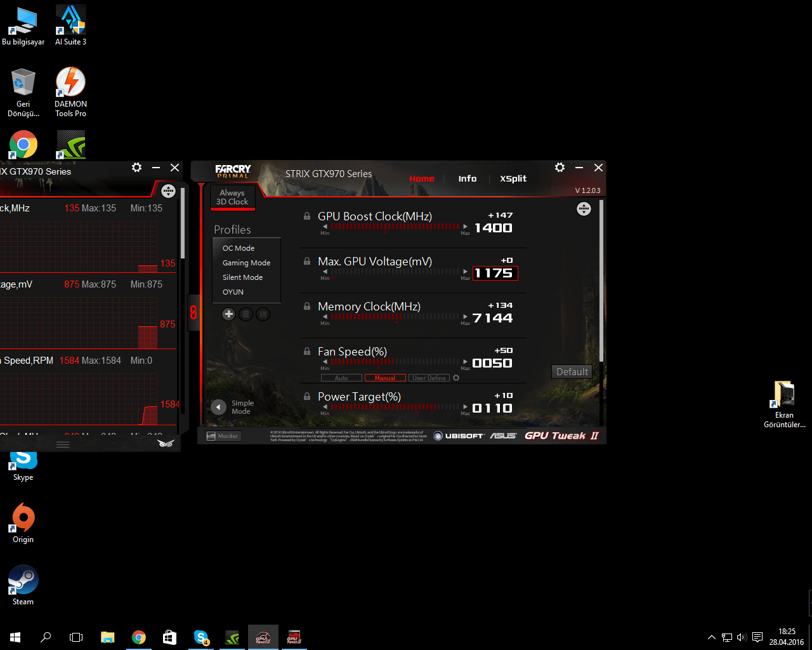Select the Origin desktop icon

pyautogui.click(x=23, y=523)
